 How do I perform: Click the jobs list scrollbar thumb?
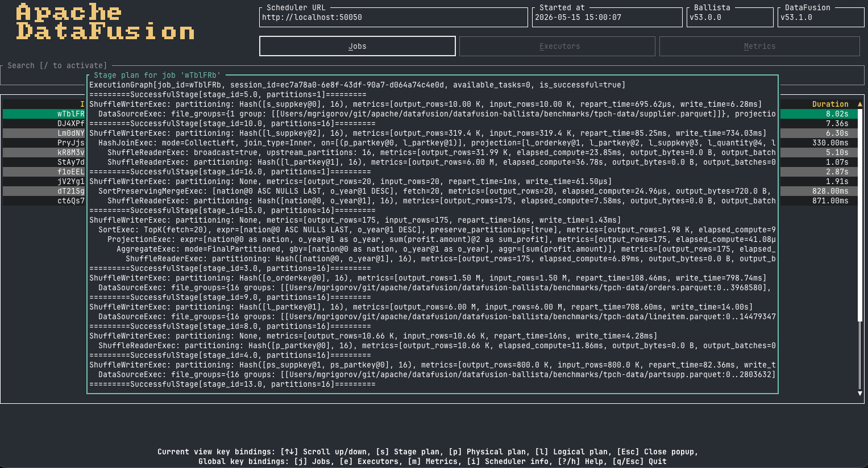coord(860,215)
